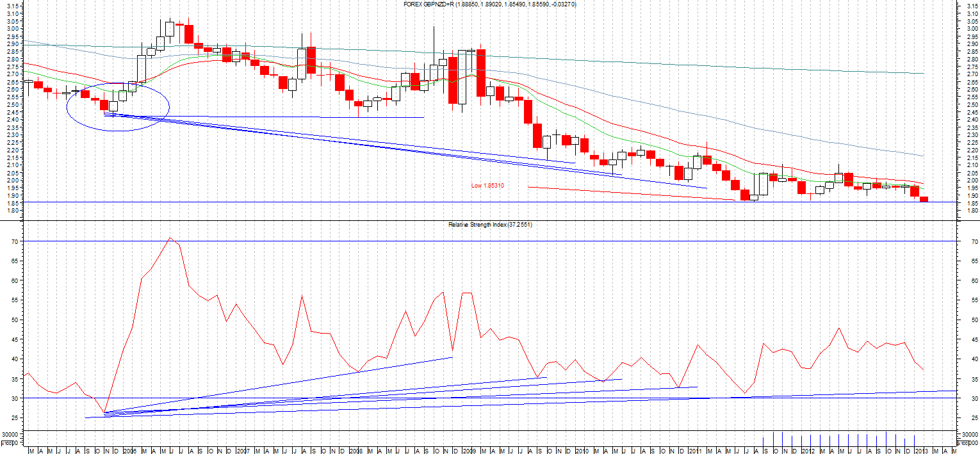The width and height of the screenshot is (980, 454).
Task: Click the 2009 year label on time axis
Action: coord(470,451)
